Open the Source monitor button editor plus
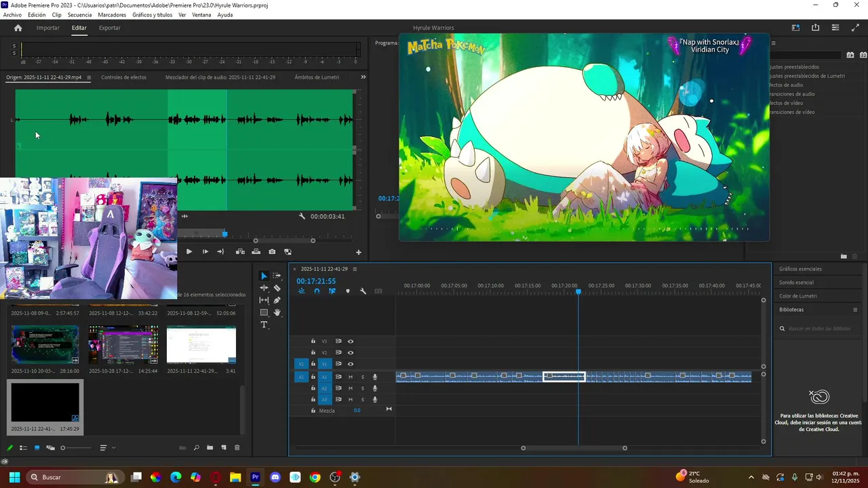868x488 pixels. 359,252
